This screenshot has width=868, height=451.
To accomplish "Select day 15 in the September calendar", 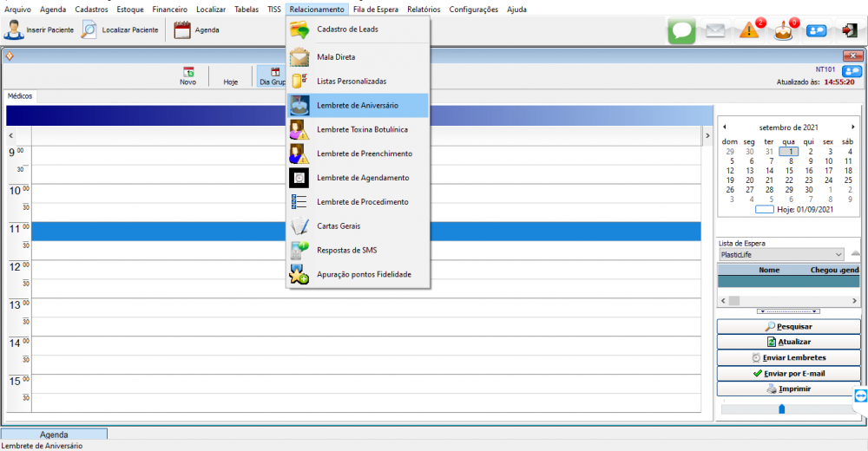I will [789, 171].
